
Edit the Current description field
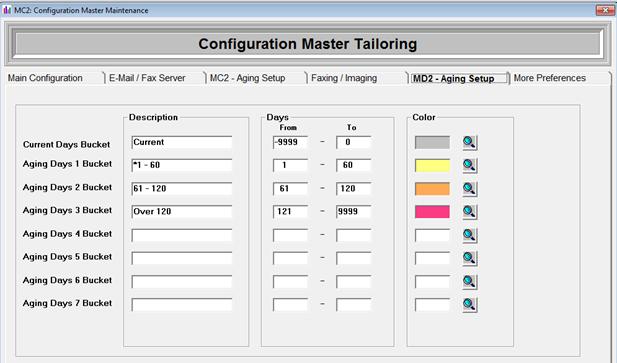[182, 142]
